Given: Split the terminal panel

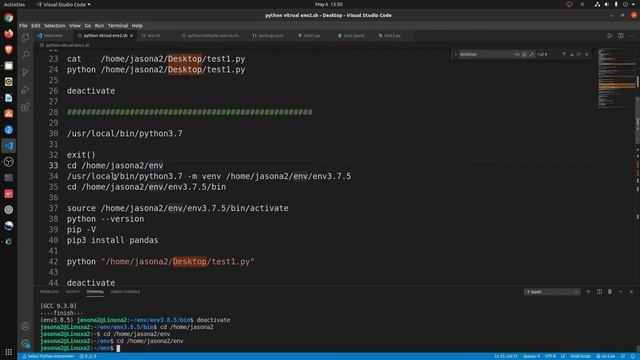Looking at the screenshot, I should pyautogui.click(x=599, y=292).
